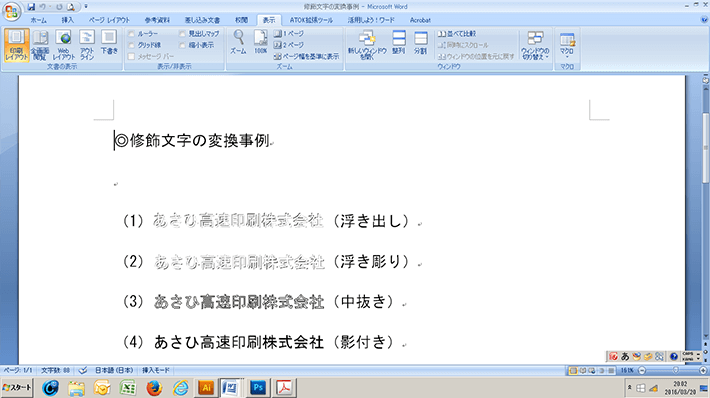Enable the グリッド線 checkbox
The image size is (710, 398).
[131, 45]
